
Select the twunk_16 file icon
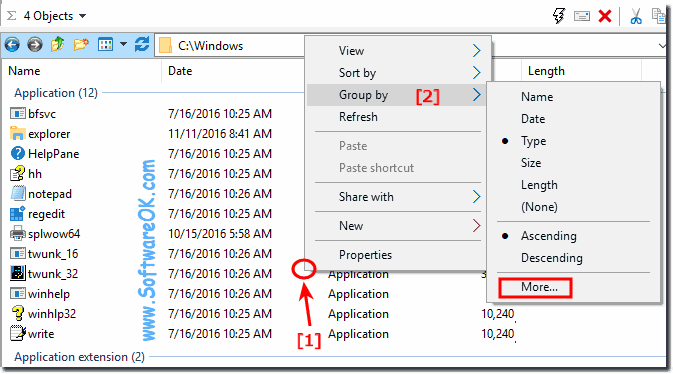pyautogui.click(x=18, y=253)
